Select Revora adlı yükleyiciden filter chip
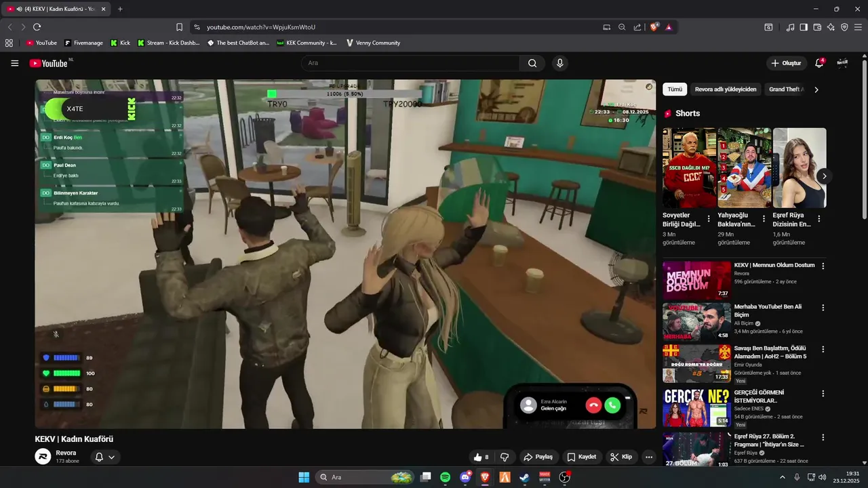The height and width of the screenshot is (488, 868). point(726,89)
